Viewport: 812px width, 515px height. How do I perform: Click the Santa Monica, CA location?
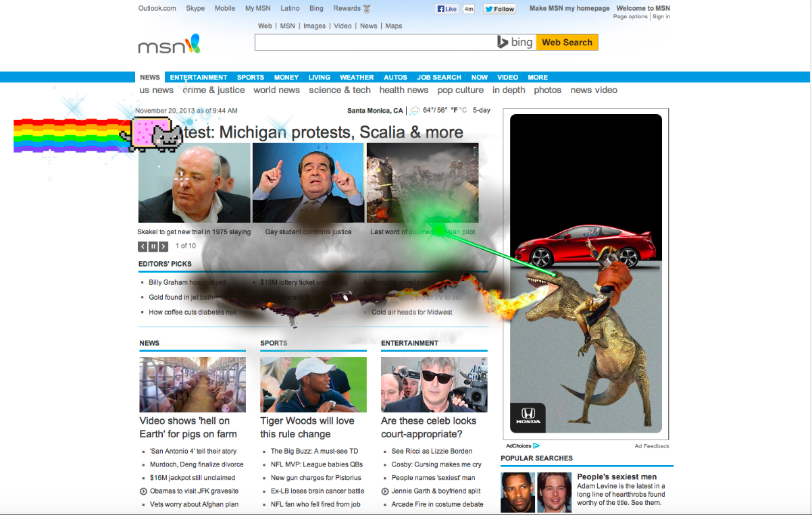[x=375, y=110]
